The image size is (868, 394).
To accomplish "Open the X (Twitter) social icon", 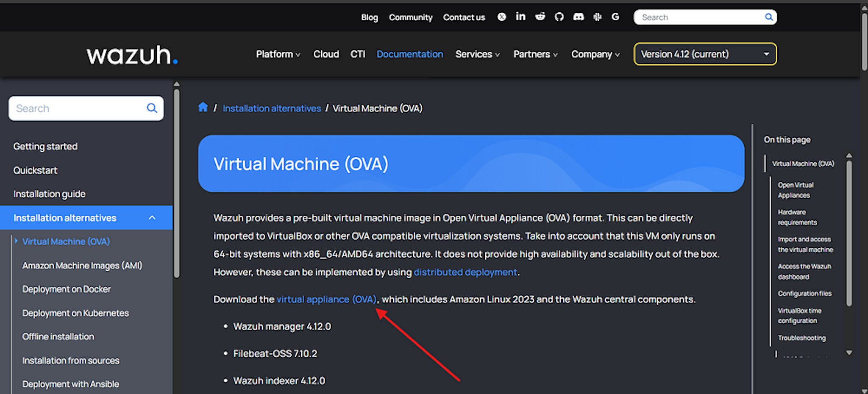I will [x=502, y=17].
